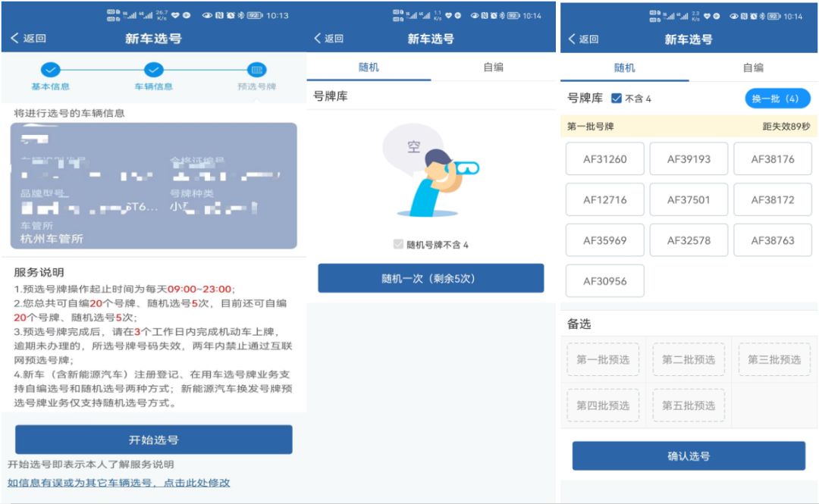This screenshot has height=504, width=819.
Task: Toggle 随机号牌不含4 checkbox in middle screen
Action: pos(399,245)
